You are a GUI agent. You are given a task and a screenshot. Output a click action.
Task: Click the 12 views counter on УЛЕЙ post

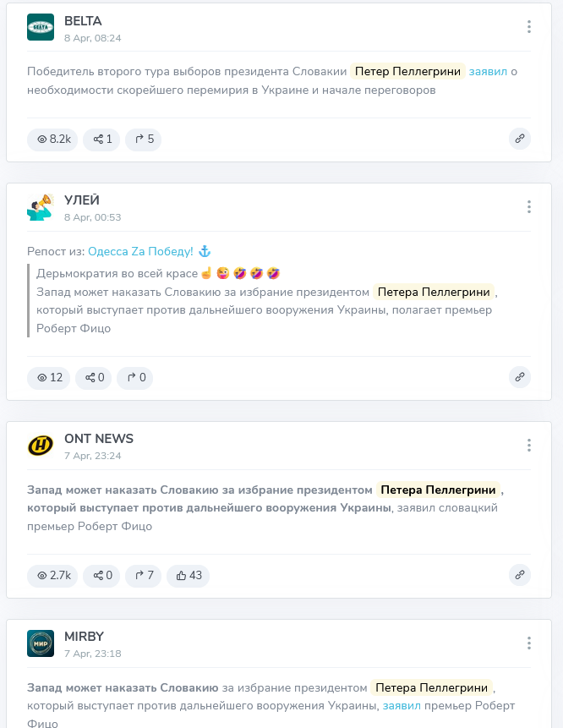pyautogui.click(x=49, y=377)
